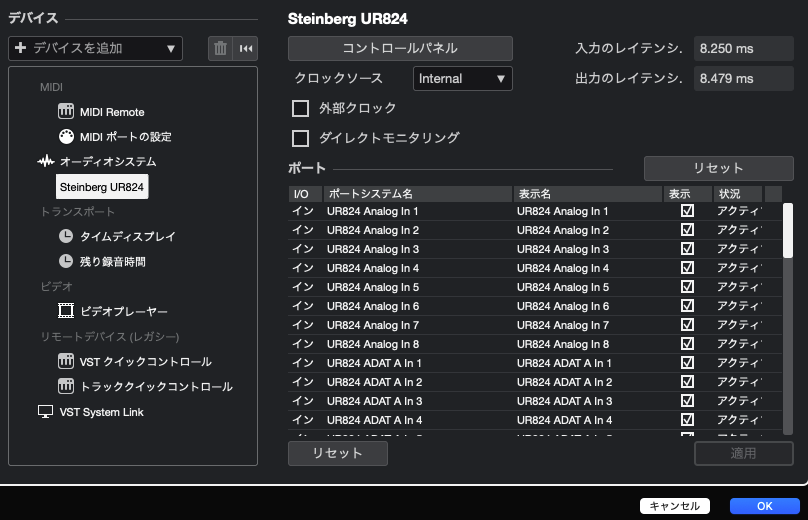Click the 状況 column header
Screen dimensions: 808x520
pos(738,194)
